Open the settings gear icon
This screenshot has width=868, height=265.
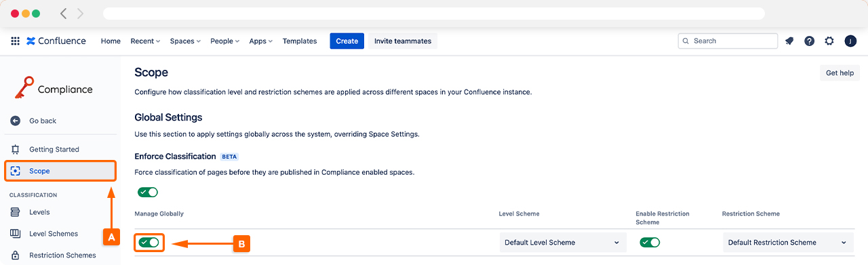(829, 41)
